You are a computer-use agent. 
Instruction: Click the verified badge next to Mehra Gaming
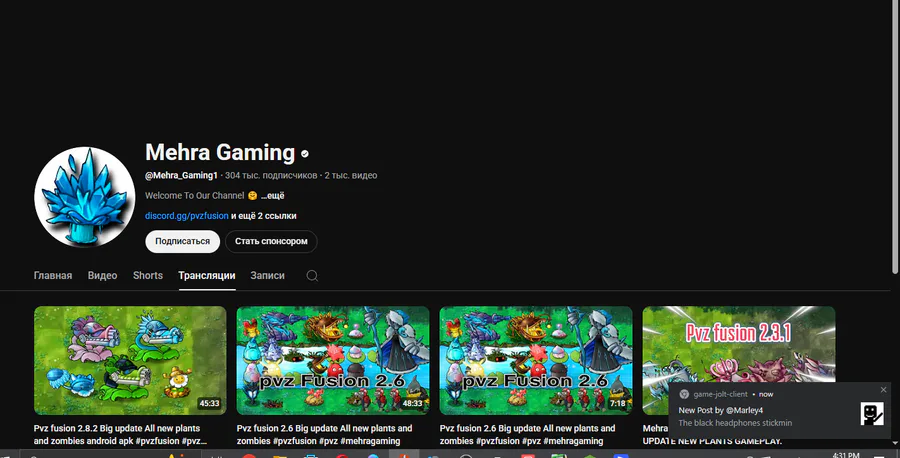pyautogui.click(x=305, y=153)
